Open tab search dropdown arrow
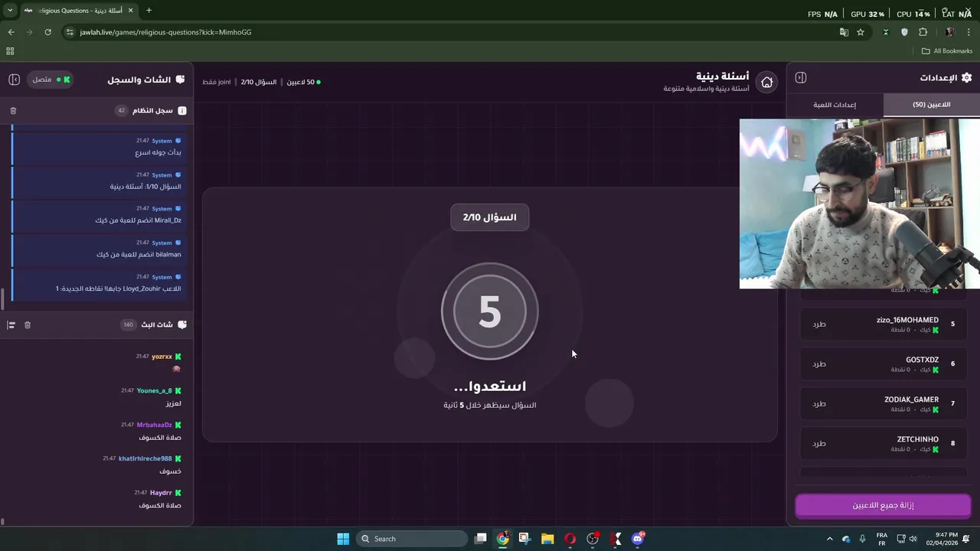 pyautogui.click(x=10, y=11)
